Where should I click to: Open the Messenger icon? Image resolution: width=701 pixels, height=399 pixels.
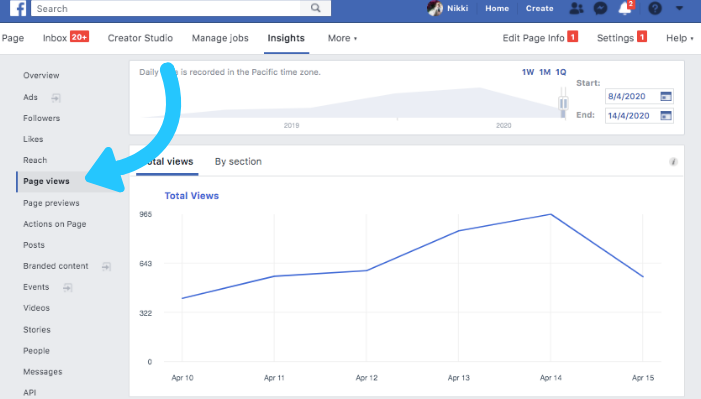(600, 8)
